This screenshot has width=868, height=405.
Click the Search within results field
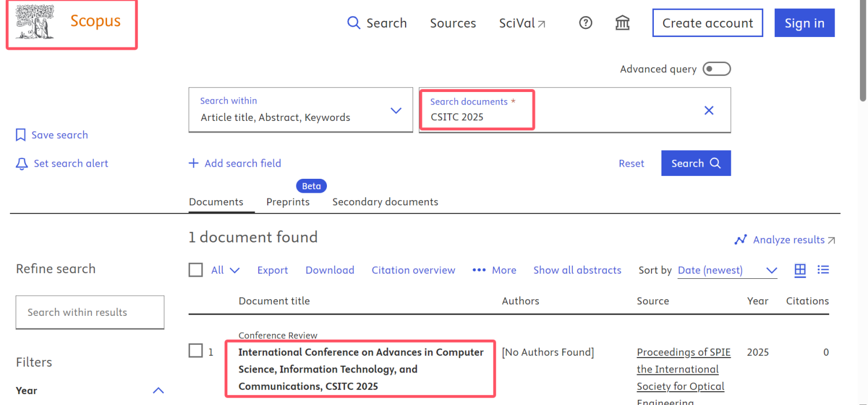[90, 312]
